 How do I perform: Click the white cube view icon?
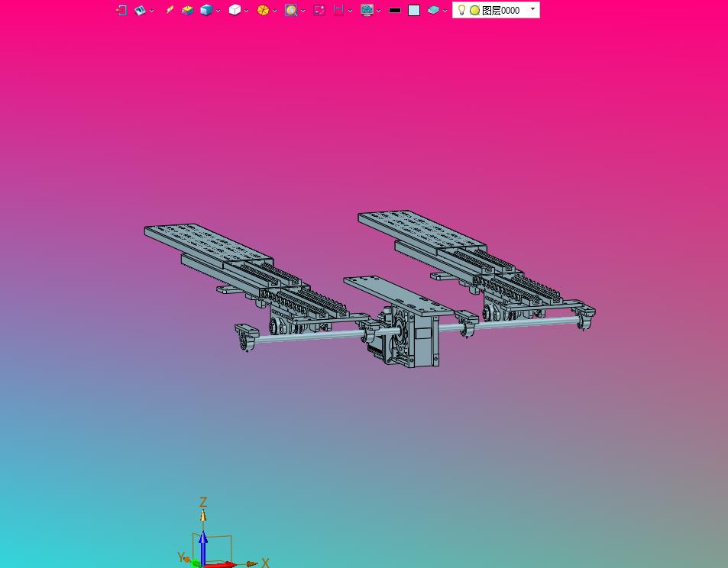pyautogui.click(x=235, y=10)
